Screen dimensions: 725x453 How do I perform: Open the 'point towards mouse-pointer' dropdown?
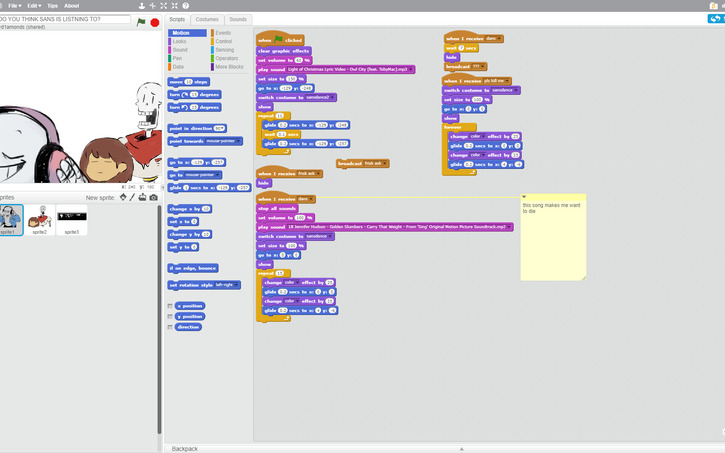pos(238,141)
